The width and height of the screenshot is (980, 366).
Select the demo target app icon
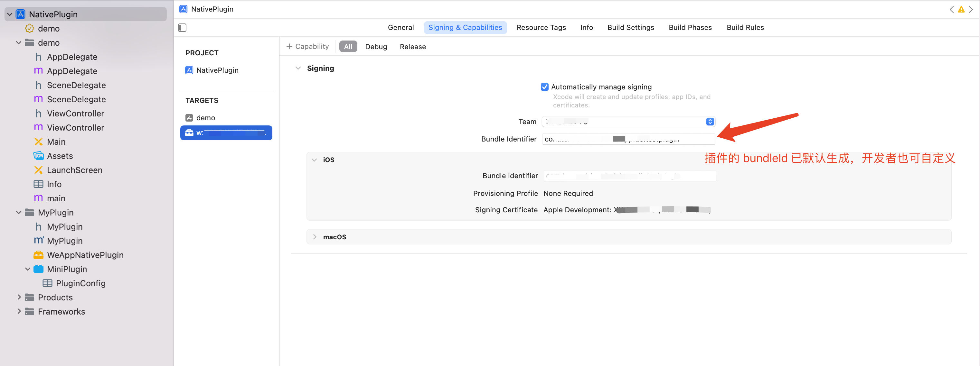pos(189,118)
